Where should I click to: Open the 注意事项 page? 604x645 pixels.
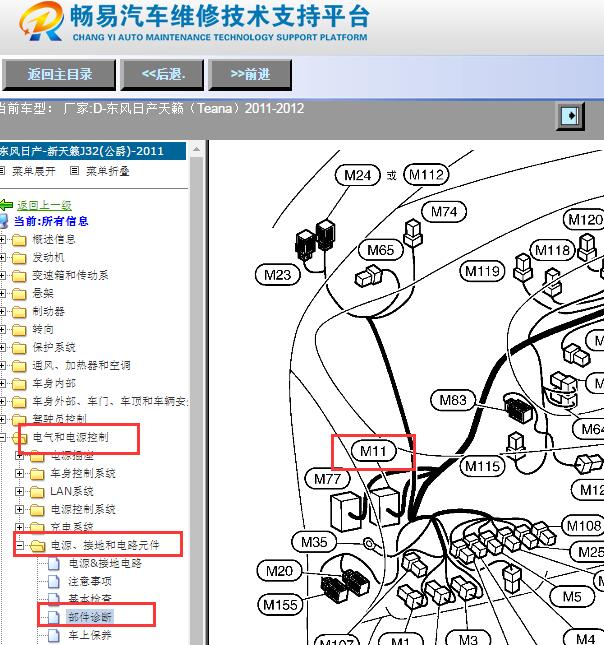click(90, 581)
